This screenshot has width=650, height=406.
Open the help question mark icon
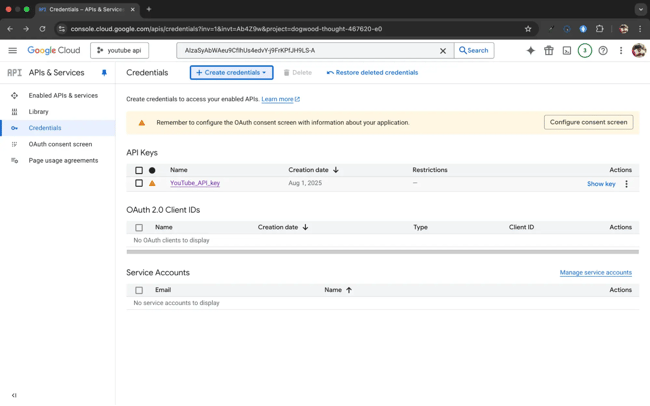603,50
